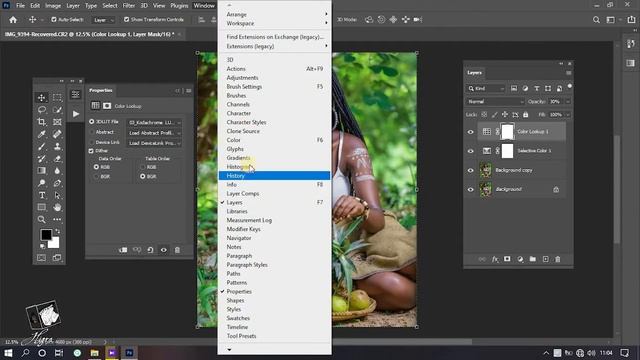Reset adjustment defaults in Properties panel
The height and width of the screenshot is (360, 640).
coord(150,250)
